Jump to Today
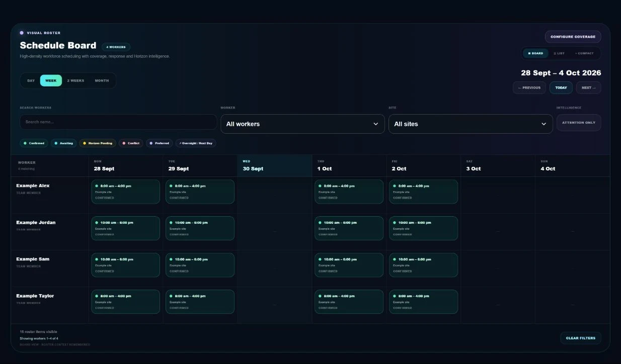Viewport: 621px width, 364px height. (x=561, y=87)
